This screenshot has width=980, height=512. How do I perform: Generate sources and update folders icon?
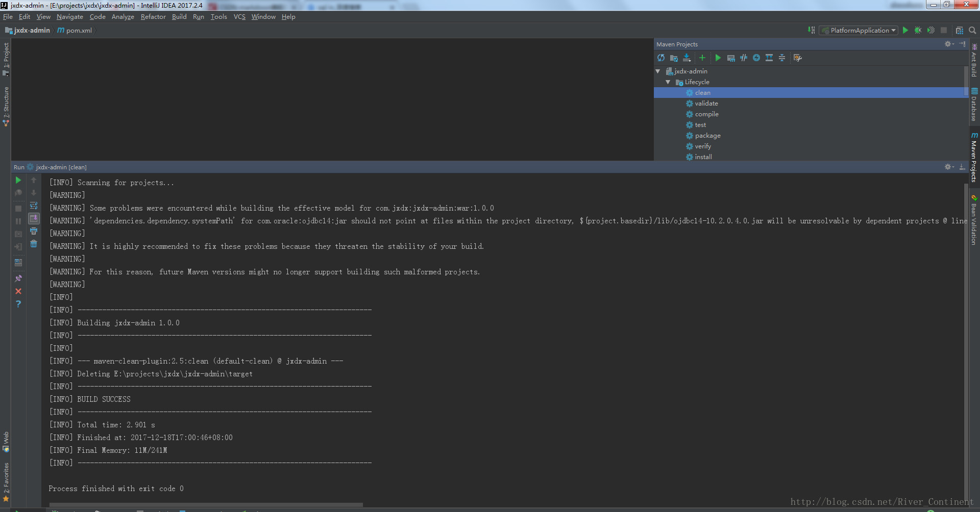pos(674,58)
